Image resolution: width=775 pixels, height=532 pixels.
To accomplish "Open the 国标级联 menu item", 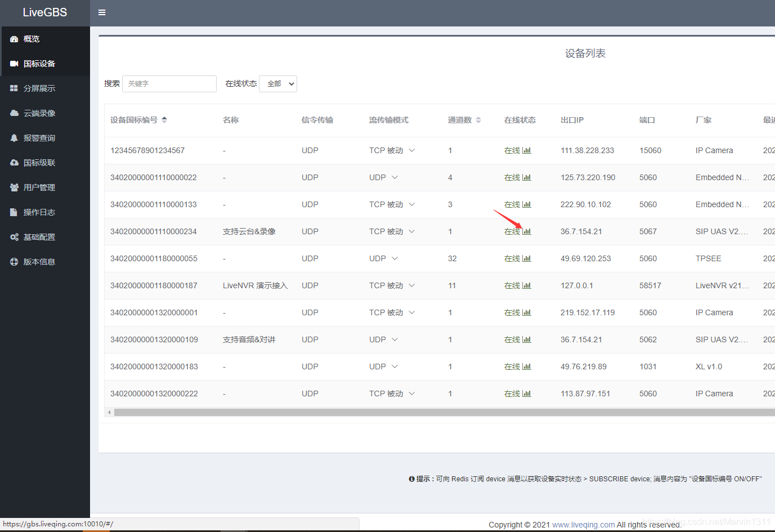I will tap(45, 163).
